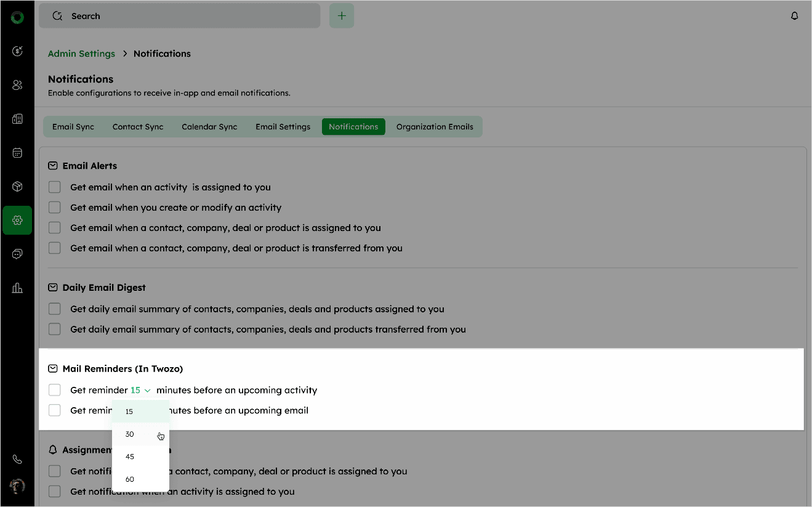The height and width of the screenshot is (507, 812).
Task: Select 30 minutes from the reminder dropdown
Action: click(x=130, y=434)
